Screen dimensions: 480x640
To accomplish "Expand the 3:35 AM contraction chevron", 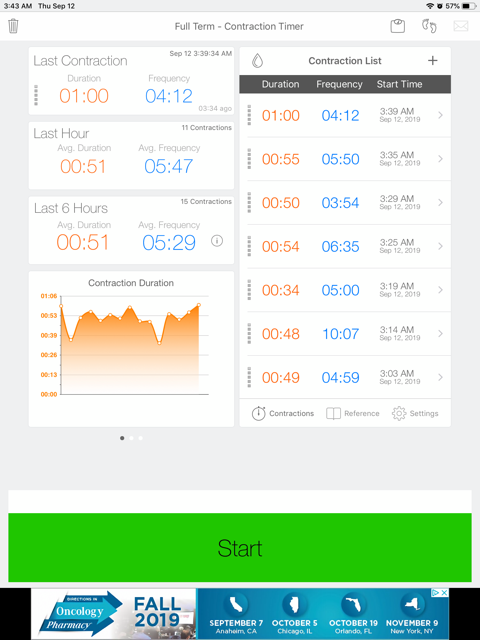I will coord(440,159).
